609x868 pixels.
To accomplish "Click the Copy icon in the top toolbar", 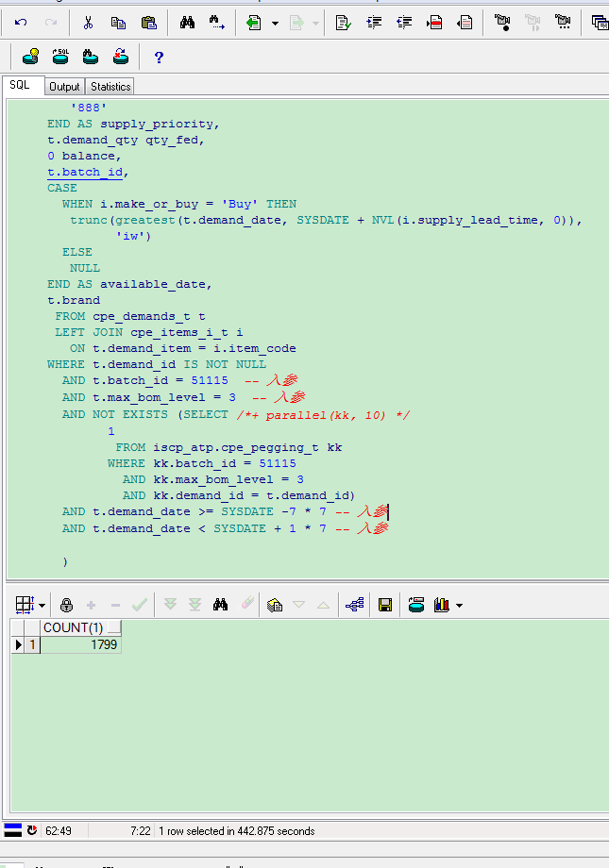I will coord(118,23).
